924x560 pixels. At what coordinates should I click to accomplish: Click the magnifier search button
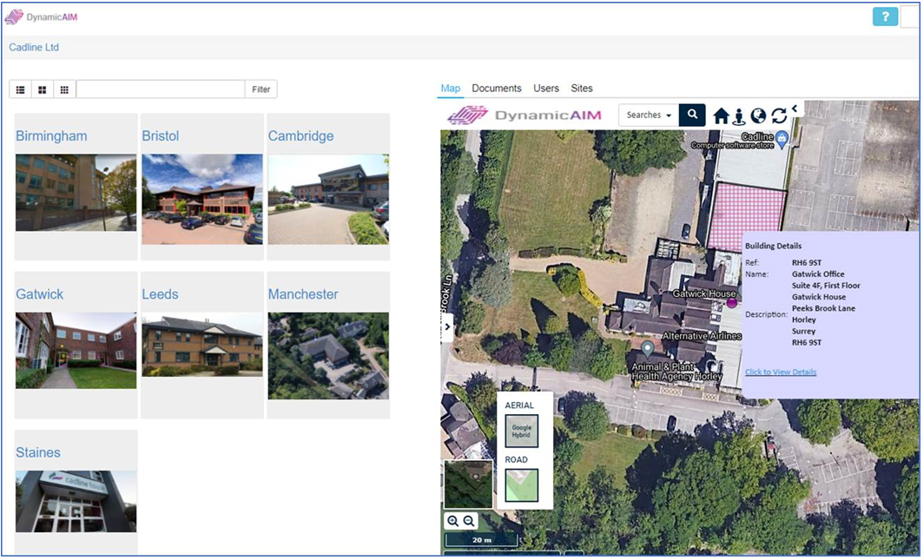pos(692,115)
